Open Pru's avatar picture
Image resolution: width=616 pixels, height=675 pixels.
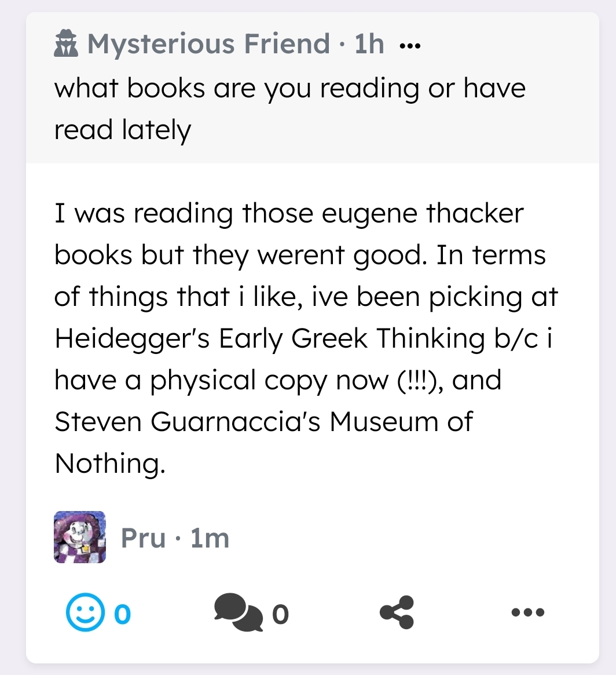click(79, 537)
